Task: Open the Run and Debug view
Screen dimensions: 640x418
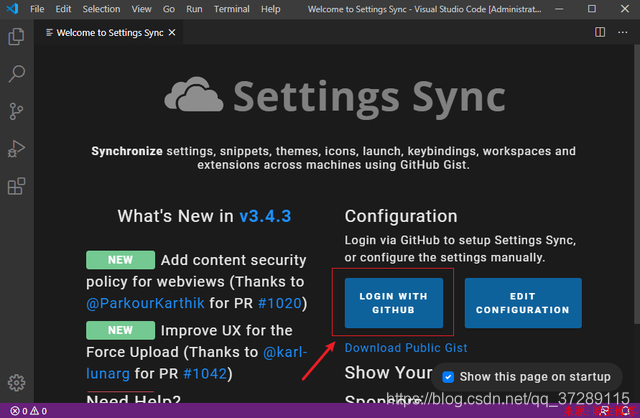Action: [16, 149]
